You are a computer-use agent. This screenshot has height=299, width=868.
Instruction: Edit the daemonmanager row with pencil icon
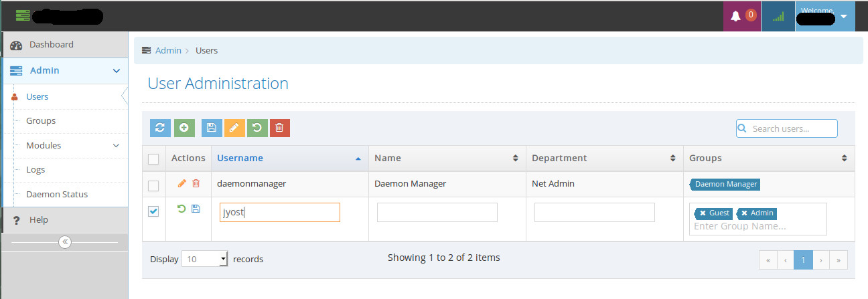point(182,183)
